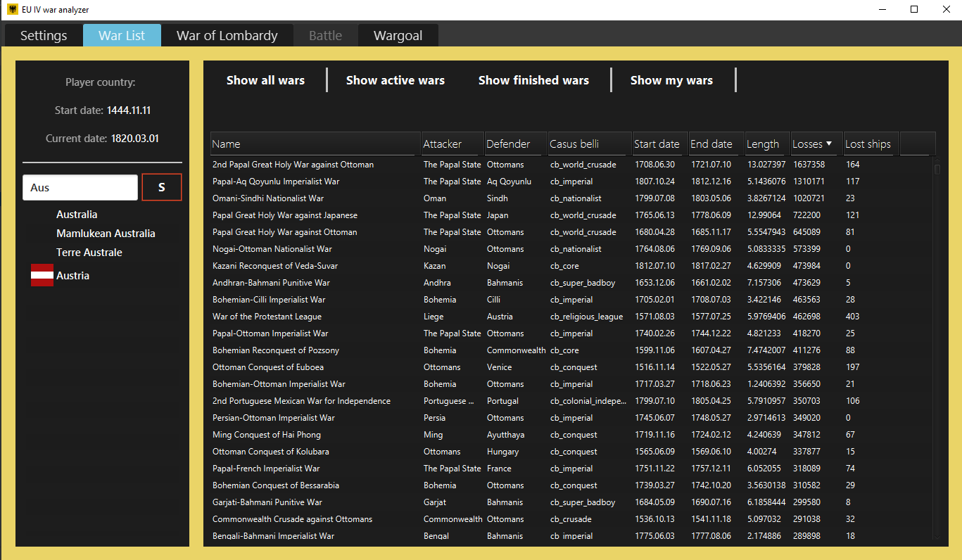Select War of the Protestant League row

pos(571,317)
